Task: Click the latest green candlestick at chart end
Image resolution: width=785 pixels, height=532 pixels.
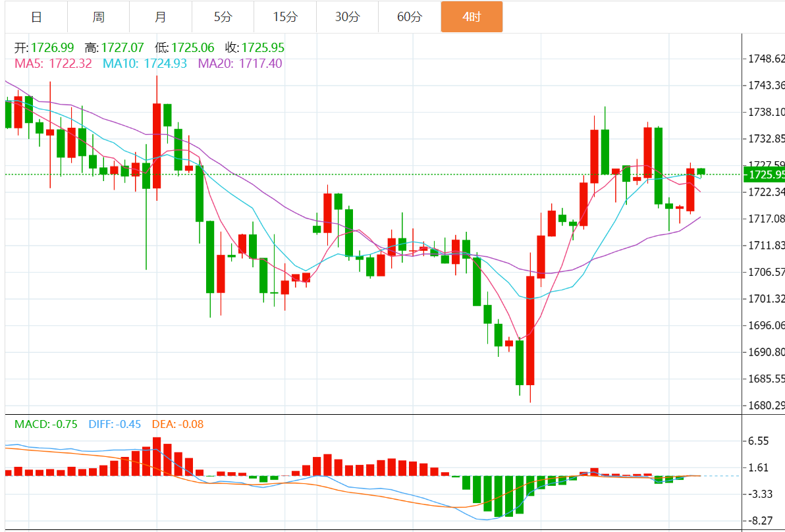Action: tap(701, 172)
